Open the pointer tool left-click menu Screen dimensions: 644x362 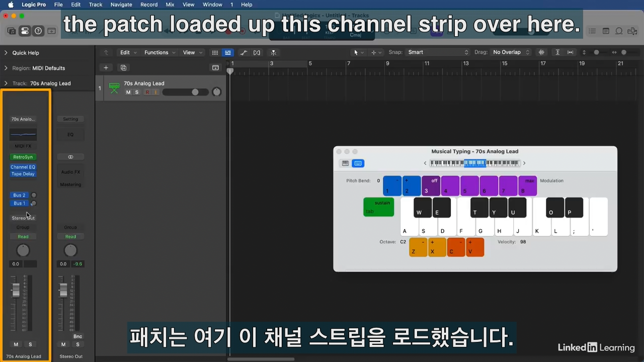click(x=359, y=52)
